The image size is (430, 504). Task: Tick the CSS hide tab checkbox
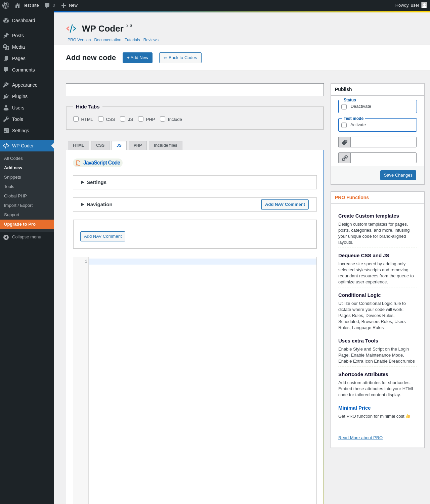pos(101,119)
